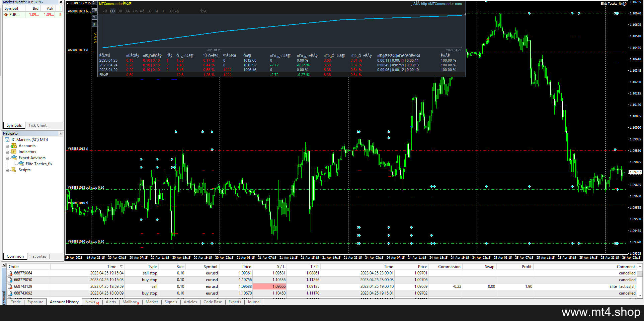Open the EURUSD,M15 chart dropdown arrow
Screen dimensions: 644x321
click(68, 3)
